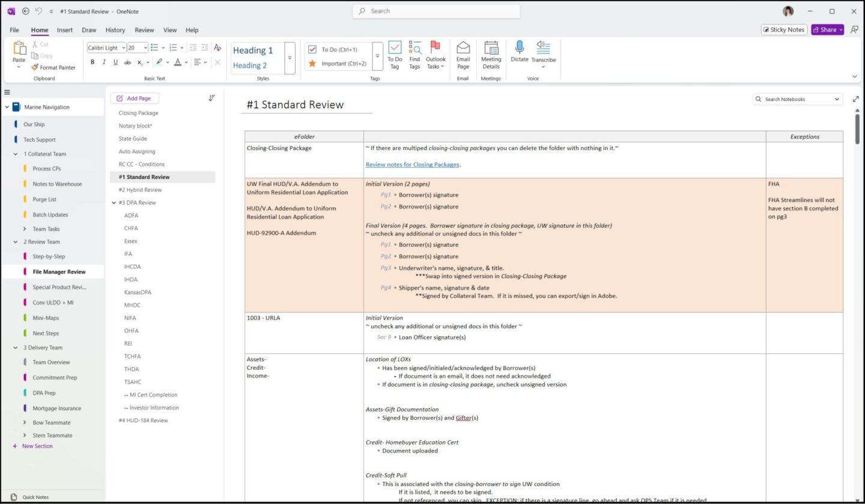Click the Format Painter tool

coord(53,67)
